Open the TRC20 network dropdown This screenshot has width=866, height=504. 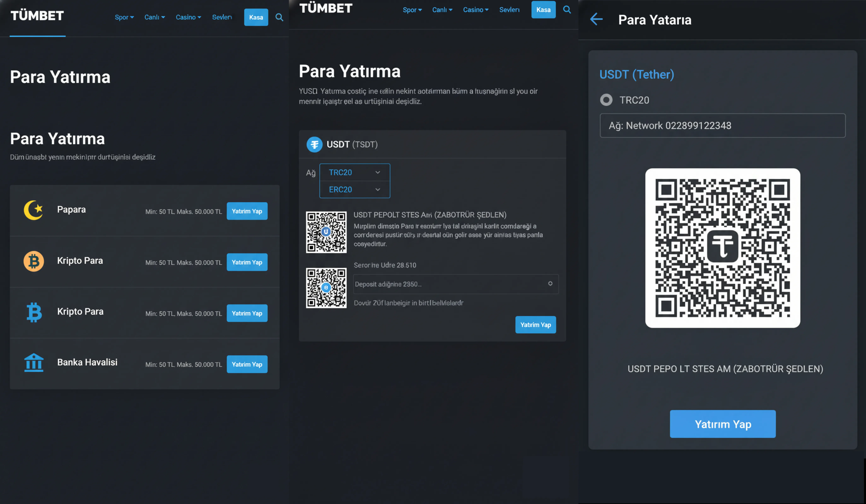click(x=354, y=172)
